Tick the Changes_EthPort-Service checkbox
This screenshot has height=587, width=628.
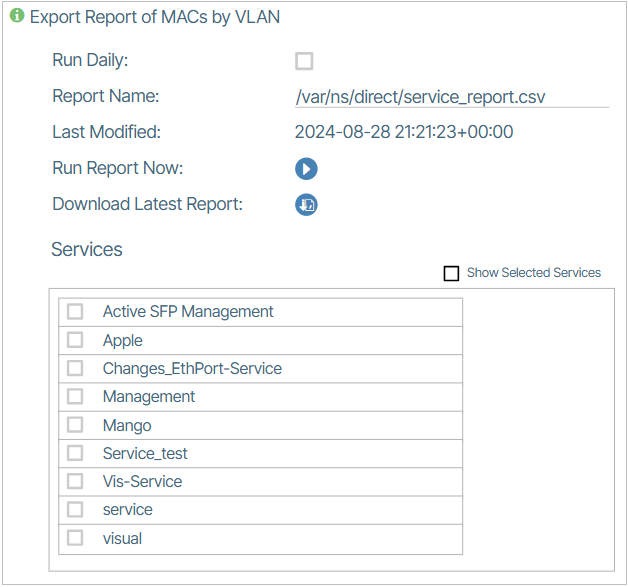(75, 368)
